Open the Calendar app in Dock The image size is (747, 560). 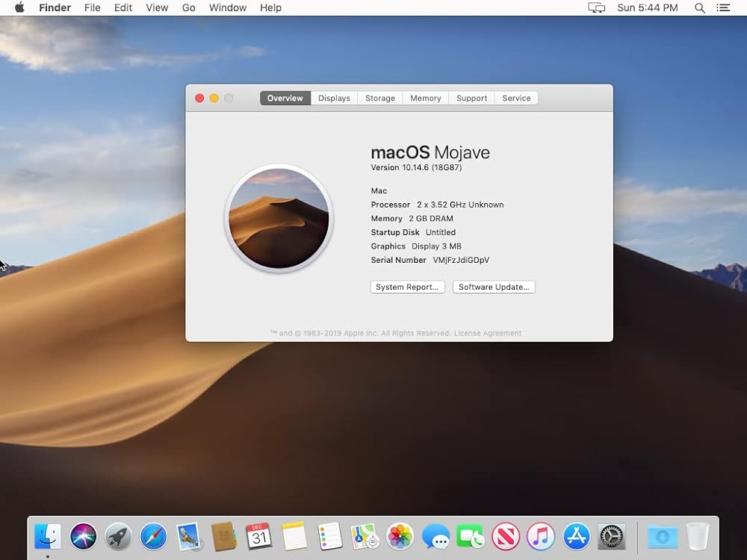tap(258, 536)
